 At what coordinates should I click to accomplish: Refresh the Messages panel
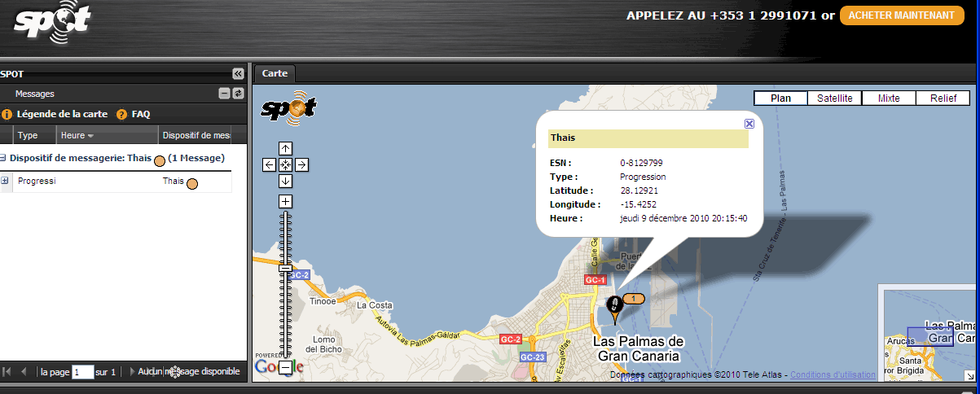(238, 94)
